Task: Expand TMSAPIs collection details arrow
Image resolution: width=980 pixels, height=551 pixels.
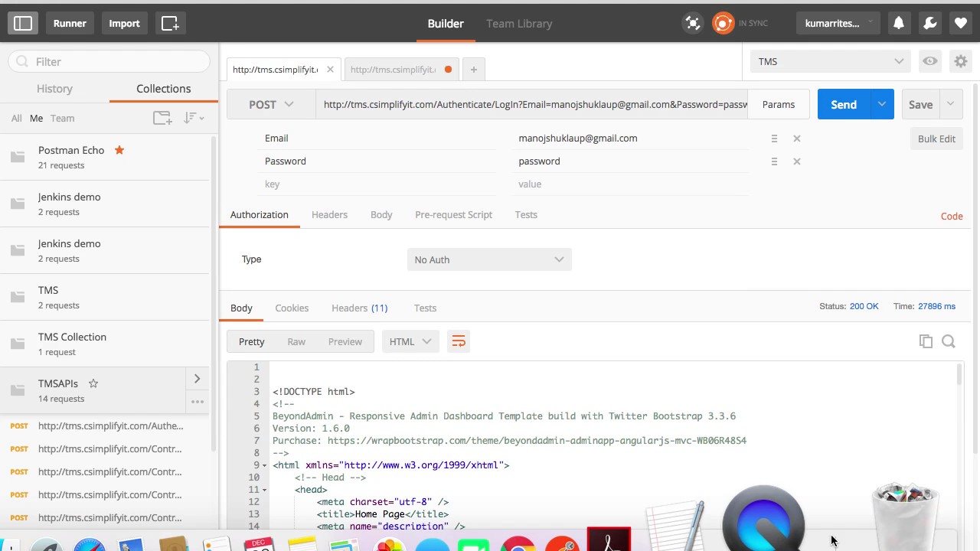Action: (x=197, y=379)
